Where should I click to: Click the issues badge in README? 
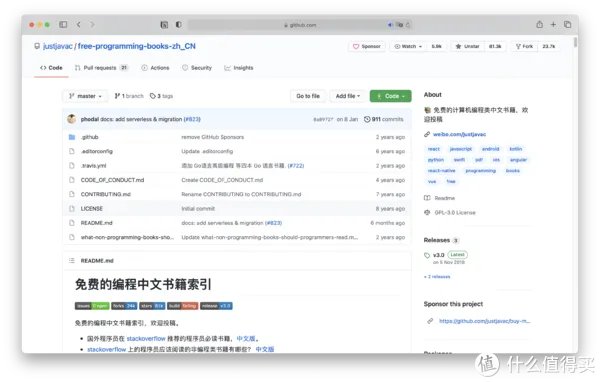tap(92, 306)
